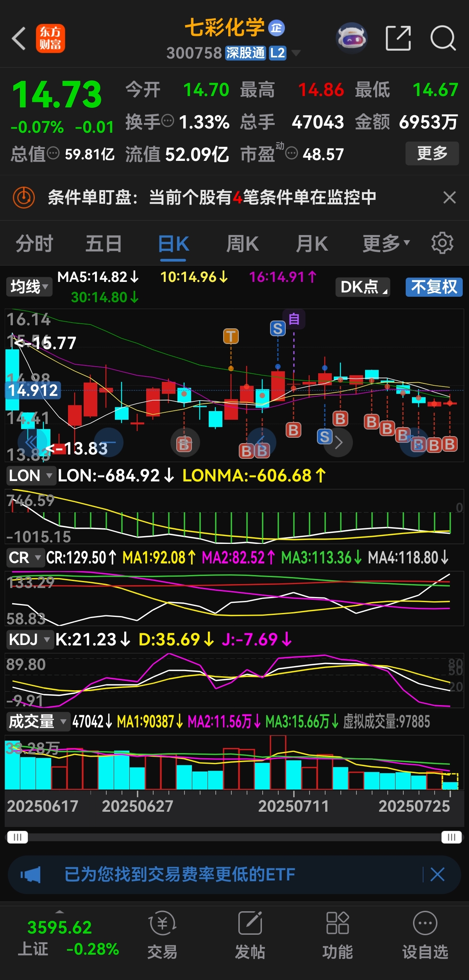Tap chart zoom-out minus button
This screenshot has width=469, height=980.
109,442
